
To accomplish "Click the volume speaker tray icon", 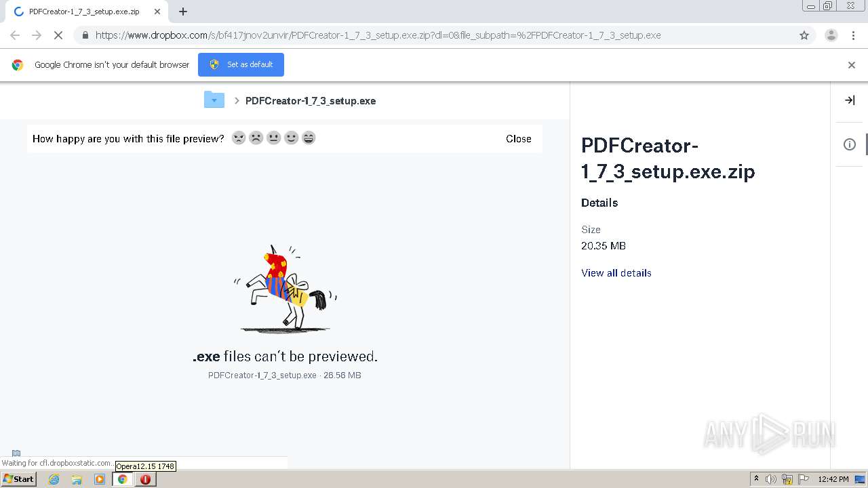I will pyautogui.click(x=771, y=479).
